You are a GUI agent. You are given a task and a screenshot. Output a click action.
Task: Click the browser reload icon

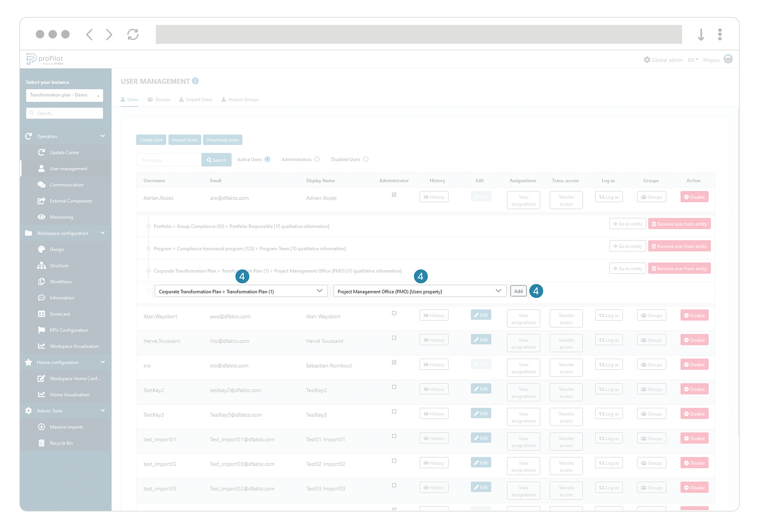pyautogui.click(x=133, y=35)
